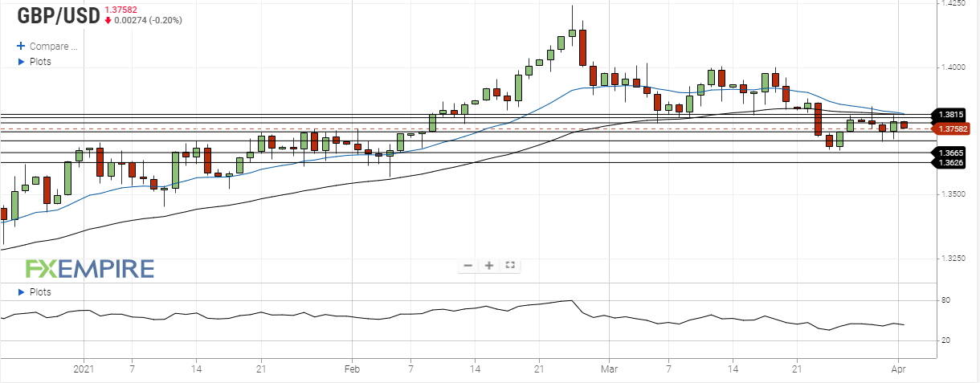Click the Feb date axis label
The height and width of the screenshot is (383, 980).
[351, 368]
